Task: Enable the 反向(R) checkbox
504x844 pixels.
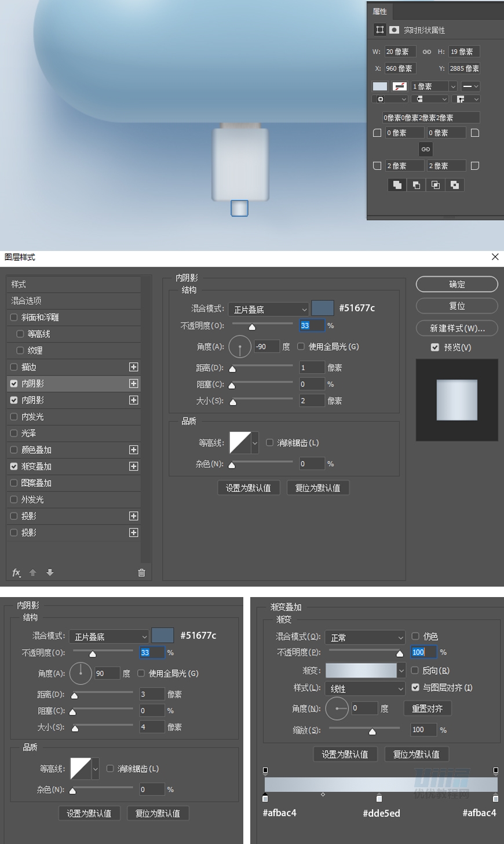Action: tap(415, 671)
